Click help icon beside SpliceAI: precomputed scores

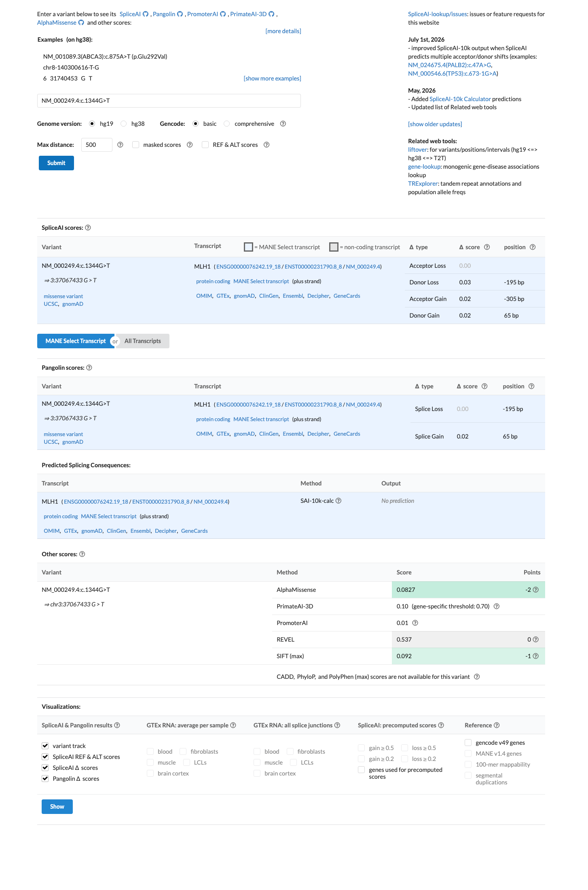(x=441, y=725)
